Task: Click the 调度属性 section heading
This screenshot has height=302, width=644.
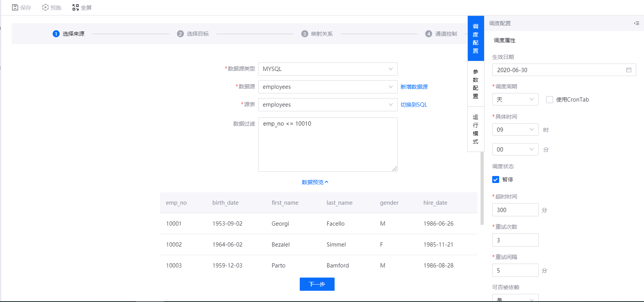Action: 504,40
